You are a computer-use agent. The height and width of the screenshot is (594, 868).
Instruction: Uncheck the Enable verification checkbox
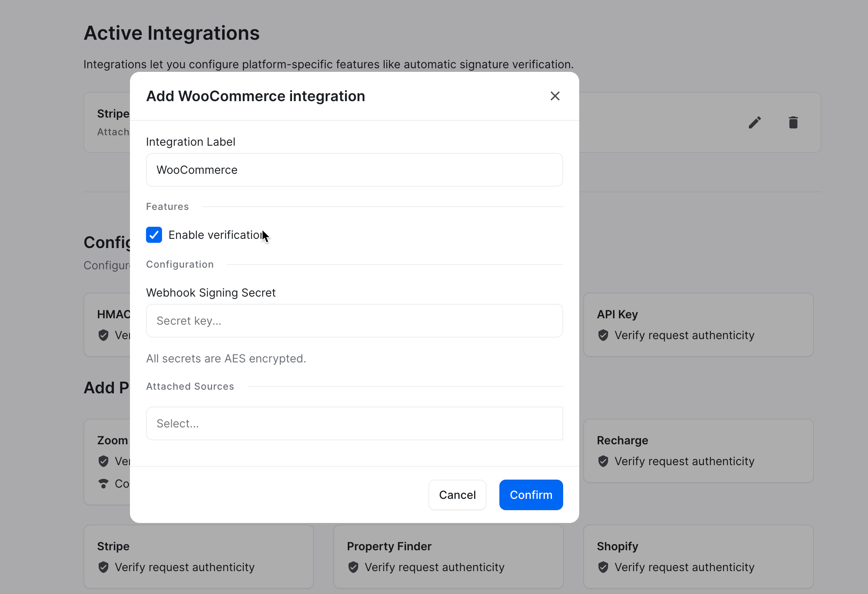(154, 235)
